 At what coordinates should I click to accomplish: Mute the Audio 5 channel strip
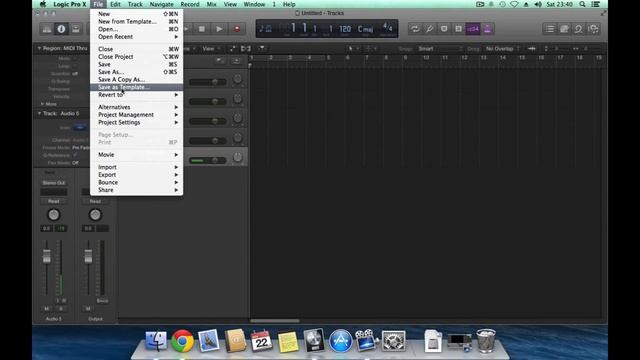(x=47, y=309)
